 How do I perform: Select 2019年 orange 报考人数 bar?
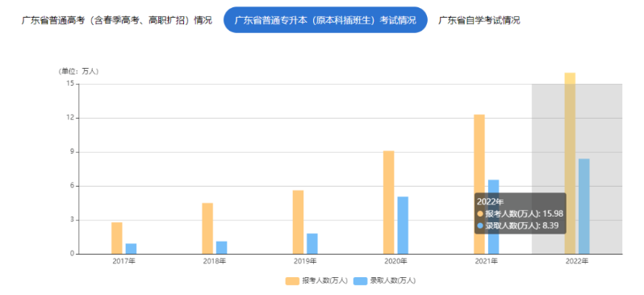(298, 222)
